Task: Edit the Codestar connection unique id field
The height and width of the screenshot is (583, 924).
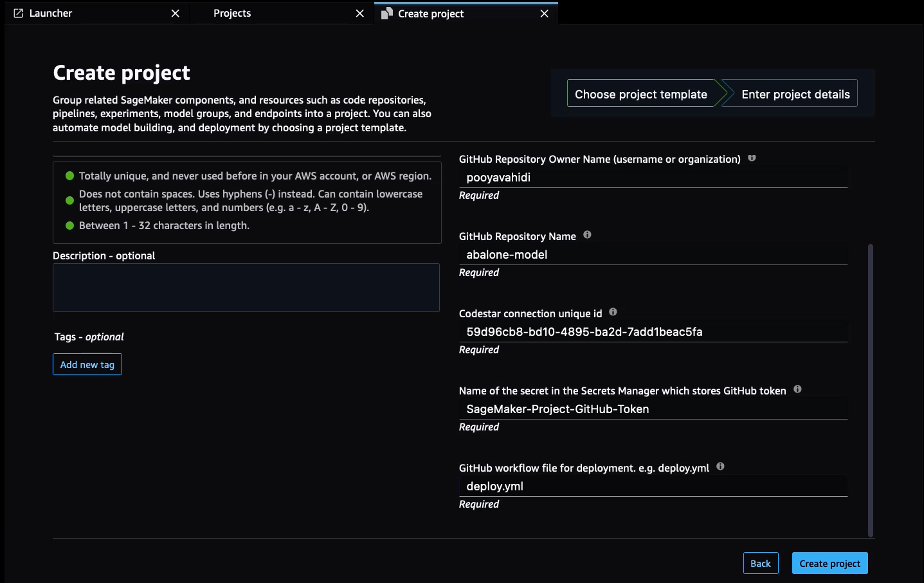Action: [653, 332]
